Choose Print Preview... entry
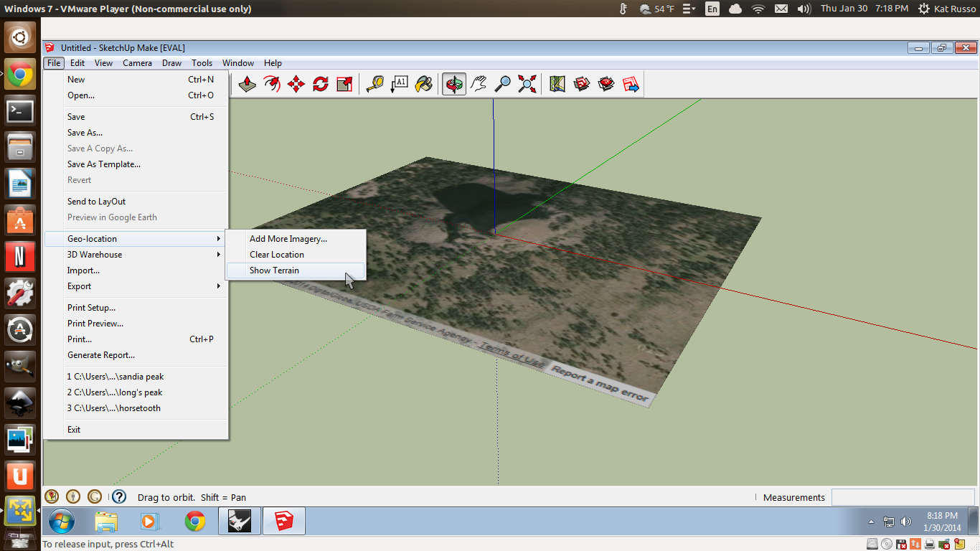The height and width of the screenshot is (551, 980). tap(135, 324)
